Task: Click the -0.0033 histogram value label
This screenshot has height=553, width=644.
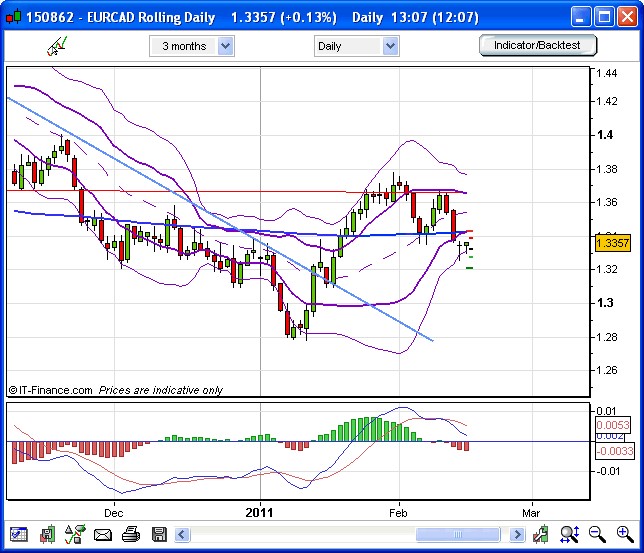Action: 615,451
